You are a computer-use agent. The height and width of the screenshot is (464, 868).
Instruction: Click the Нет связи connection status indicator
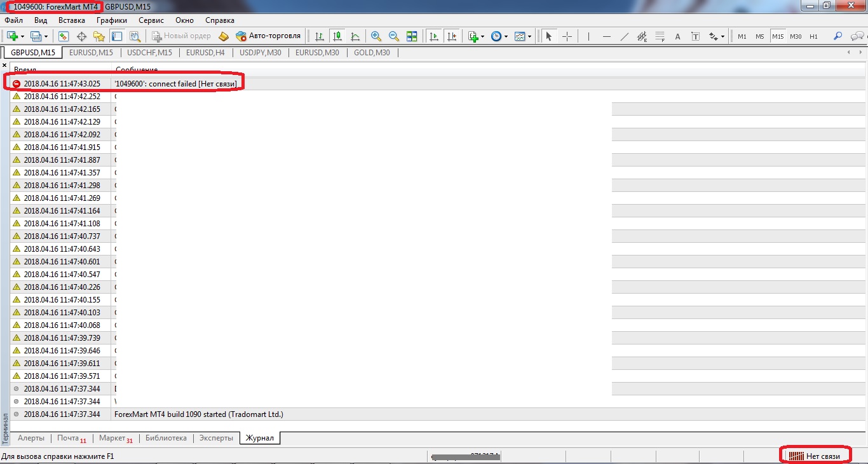click(x=815, y=456)
